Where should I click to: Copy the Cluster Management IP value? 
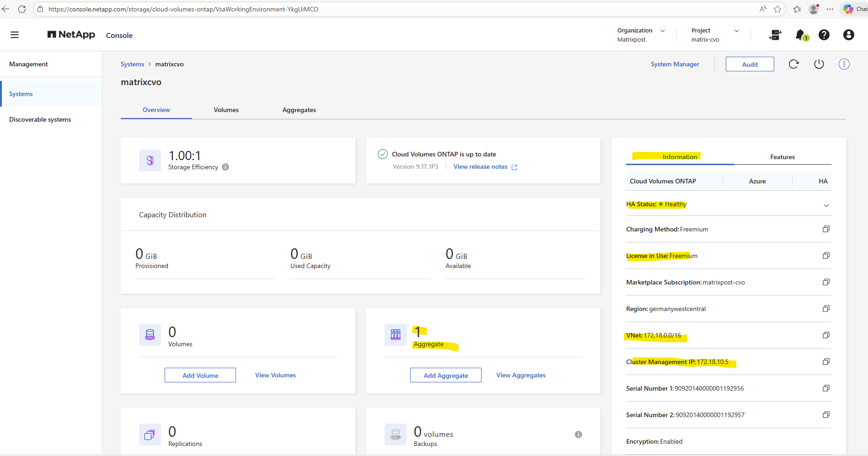[x=826, y=362]
